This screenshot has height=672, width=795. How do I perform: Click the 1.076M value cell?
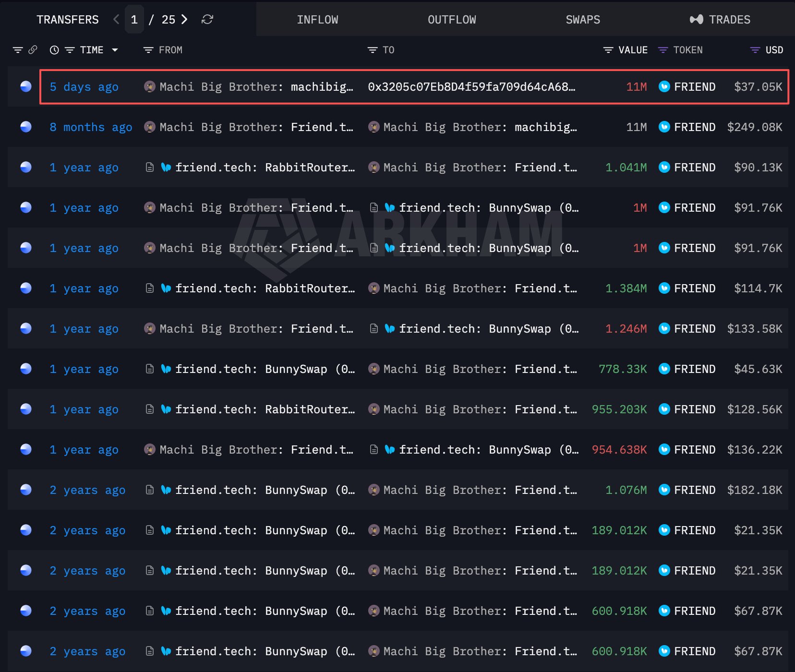coord(626,490)
